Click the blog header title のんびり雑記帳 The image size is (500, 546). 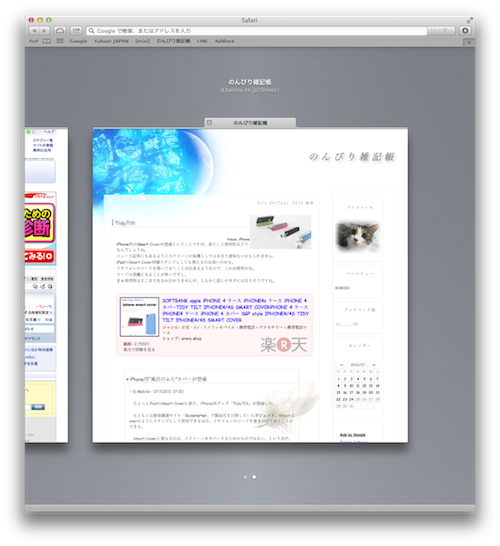pyautogui.click(x=352, y=157)
